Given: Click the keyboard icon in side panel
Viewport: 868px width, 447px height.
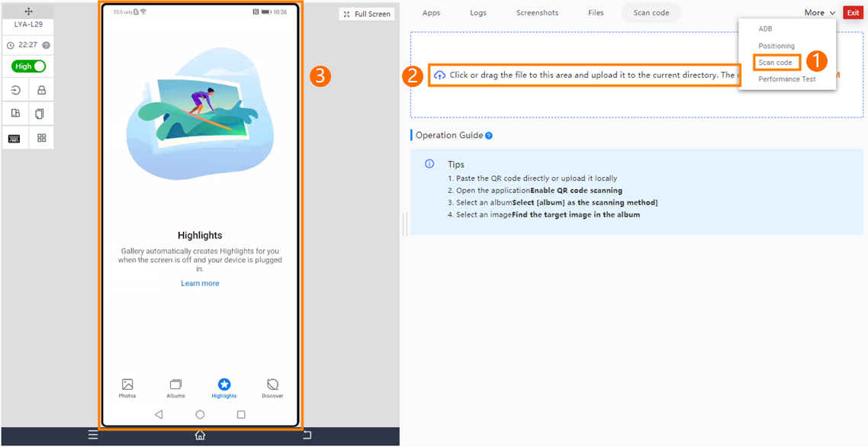Looking at the screenshot, I should tap(14, 138).
